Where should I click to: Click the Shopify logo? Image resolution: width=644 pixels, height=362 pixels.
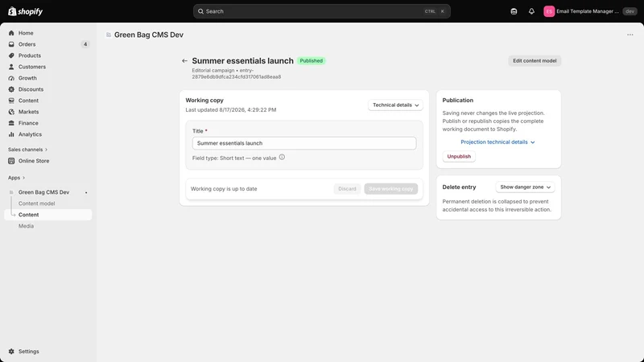[26, 11]
